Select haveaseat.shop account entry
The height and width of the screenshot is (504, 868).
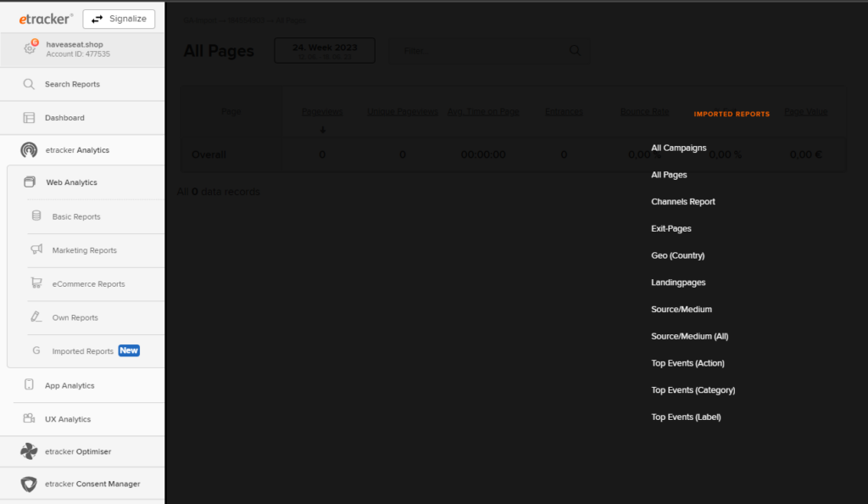click(82, 49)
